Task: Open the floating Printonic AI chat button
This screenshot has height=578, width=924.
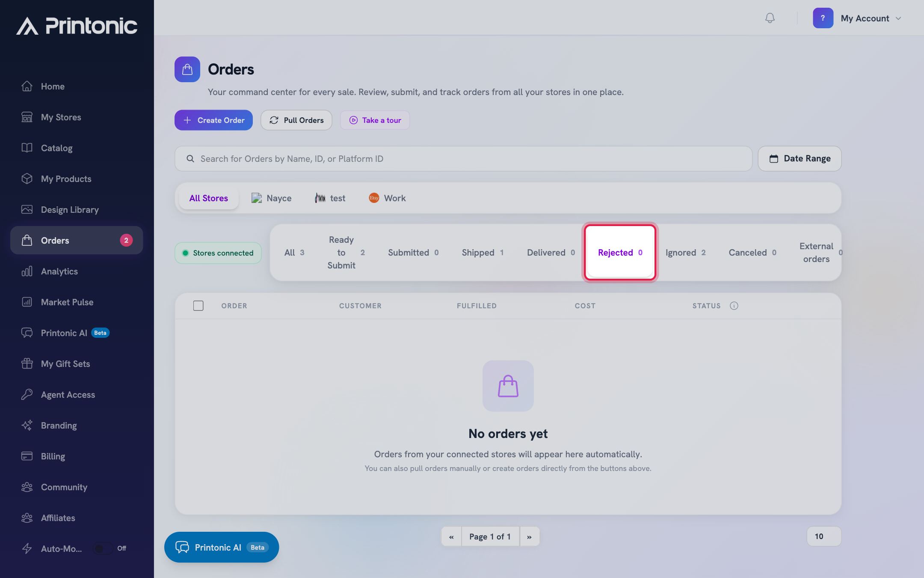Action: point(222,547)
